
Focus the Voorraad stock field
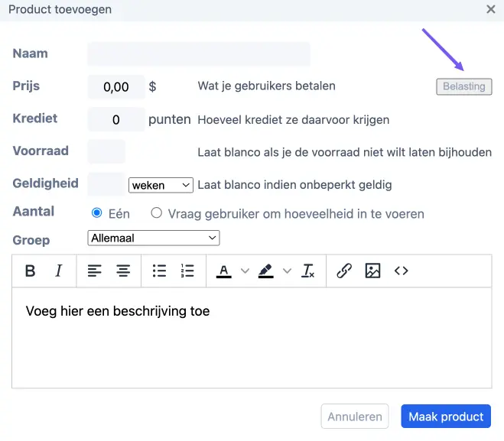[106, 151]
